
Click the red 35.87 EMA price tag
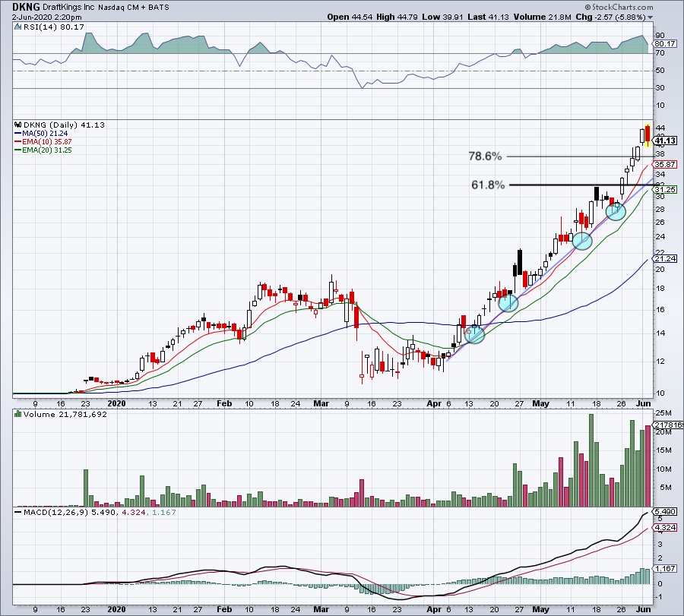click(x=665, y=164)
